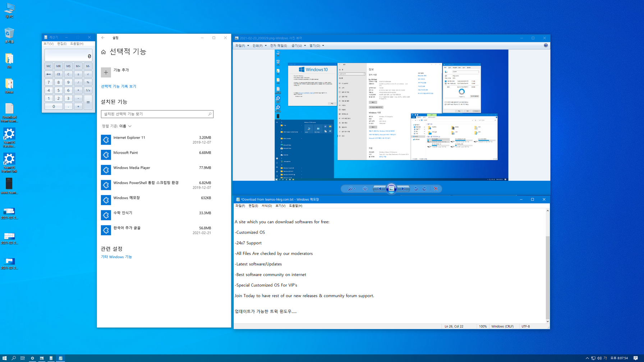The image size is (644, 362).
Task: Open 굽기(U) dropdown in Photo Viewer
Action: click(x=299, y=46)
